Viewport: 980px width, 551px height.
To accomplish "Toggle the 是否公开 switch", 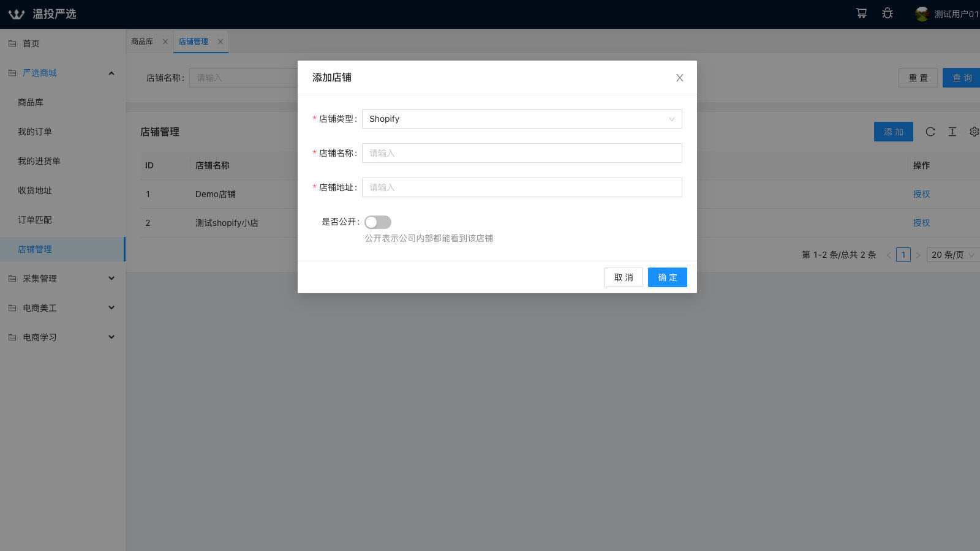I will pyautogui.click(x=378, y=222).
